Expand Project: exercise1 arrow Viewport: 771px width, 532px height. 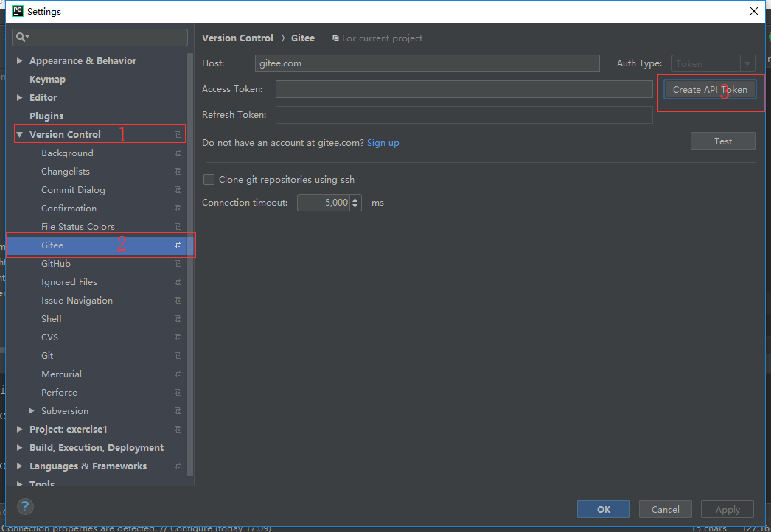point(20,430)
